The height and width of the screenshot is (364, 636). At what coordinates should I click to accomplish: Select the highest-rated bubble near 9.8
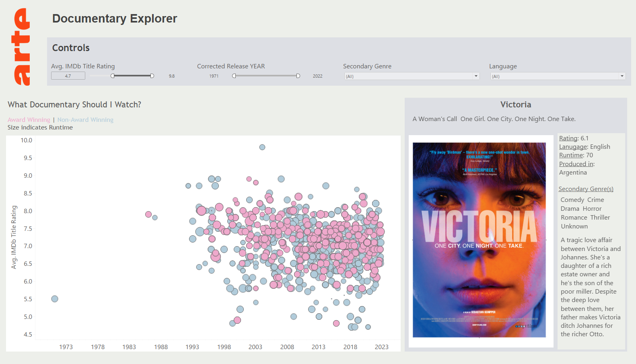point(262,147)
